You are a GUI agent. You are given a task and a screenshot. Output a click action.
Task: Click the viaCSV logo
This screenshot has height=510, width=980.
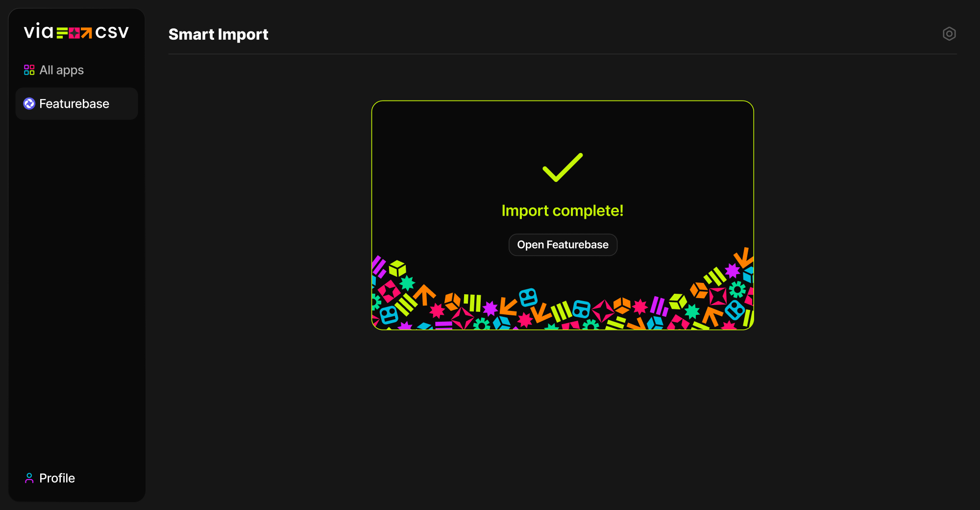76,32
